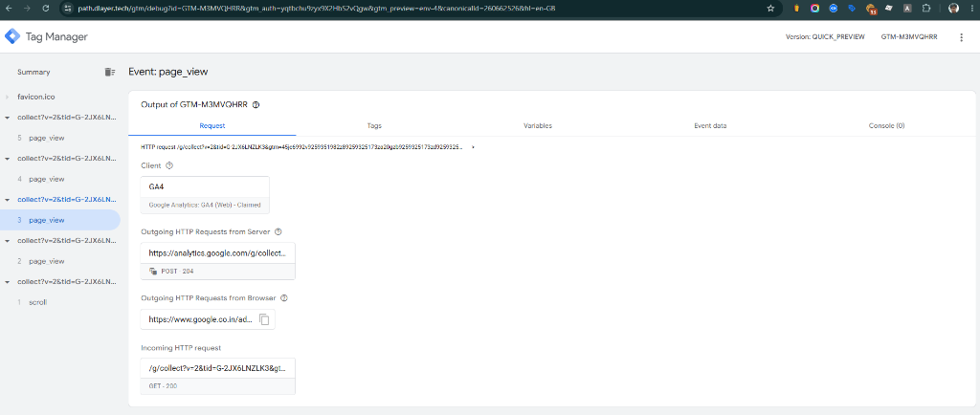This screenshot has height=415, width=980.
Task: Click the 'GET - 200' status text
Action: click(163, 386)
